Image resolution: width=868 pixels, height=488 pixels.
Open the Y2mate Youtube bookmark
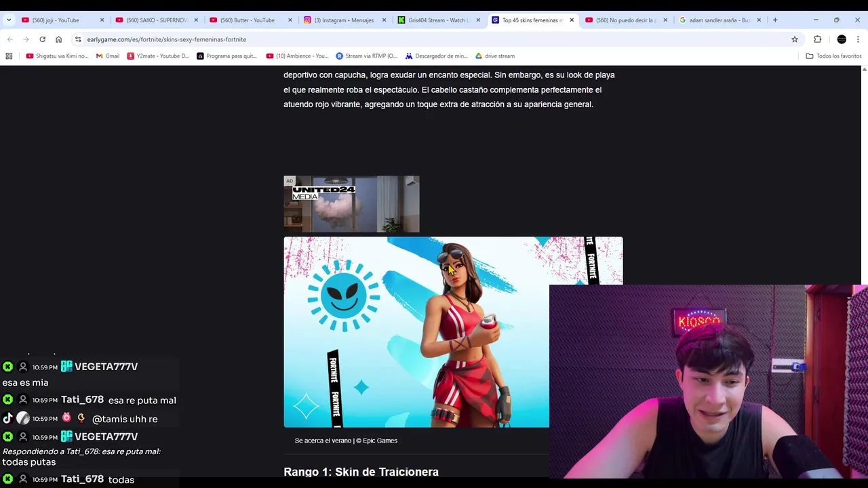tap(158, 56)
